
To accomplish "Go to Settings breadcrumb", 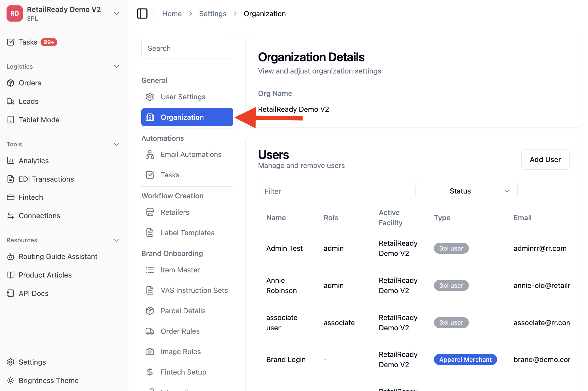I will 213,14.
